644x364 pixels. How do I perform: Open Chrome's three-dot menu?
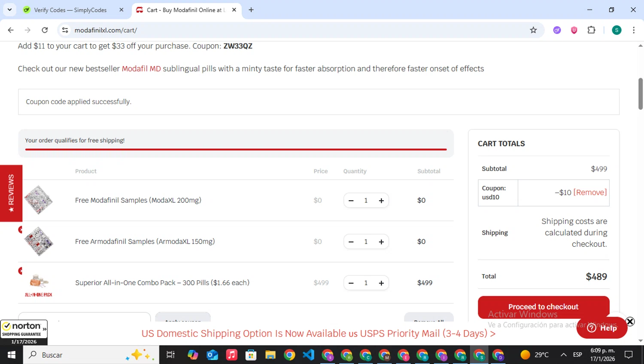coord(634,30)
